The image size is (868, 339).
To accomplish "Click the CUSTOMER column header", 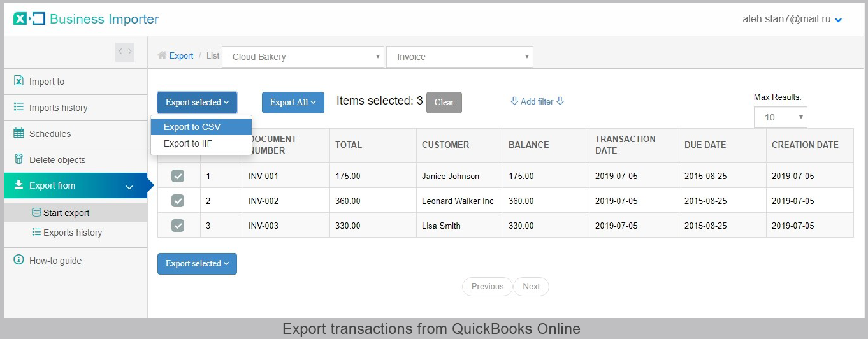I will pos(459,145).
